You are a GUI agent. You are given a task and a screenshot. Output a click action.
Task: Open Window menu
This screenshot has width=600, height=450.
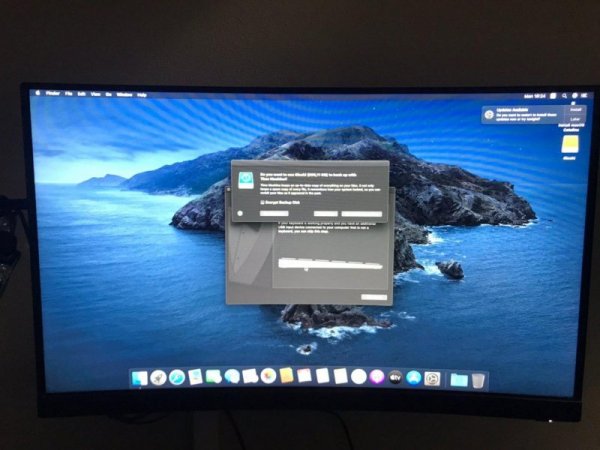[x=124, y=95]
